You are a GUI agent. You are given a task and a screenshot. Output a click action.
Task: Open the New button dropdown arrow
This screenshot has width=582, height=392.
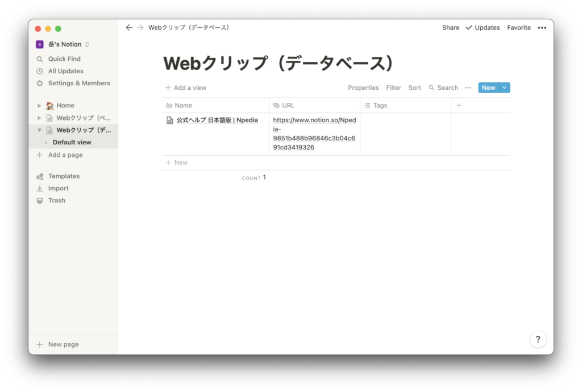tap(505, 88)
